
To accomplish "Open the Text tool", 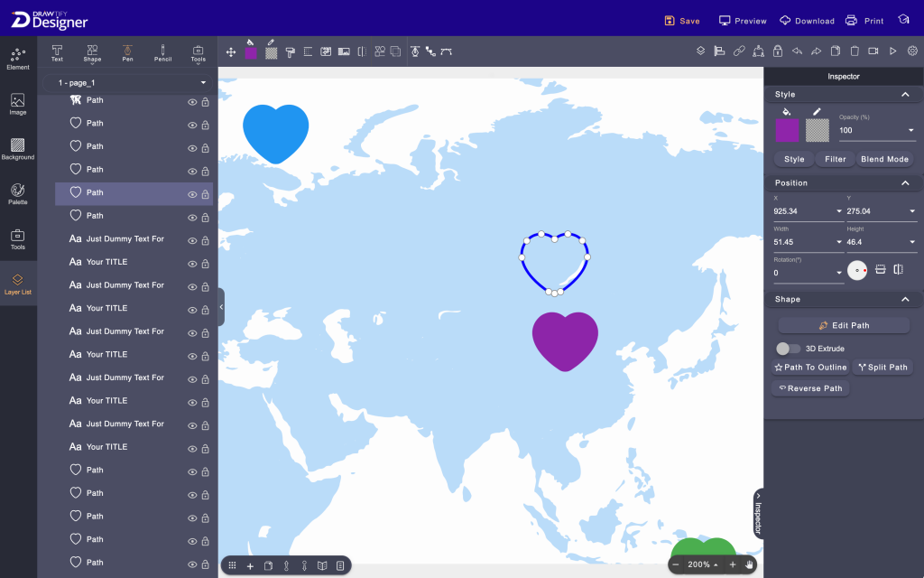I will pyautogui.click(x=56, y=51).
